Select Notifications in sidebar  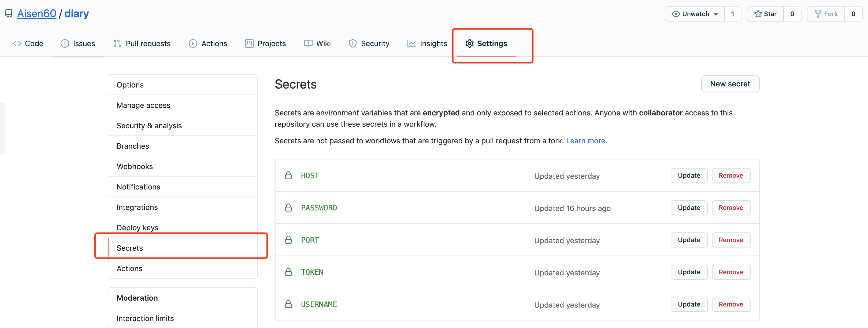tap(183, 187)
